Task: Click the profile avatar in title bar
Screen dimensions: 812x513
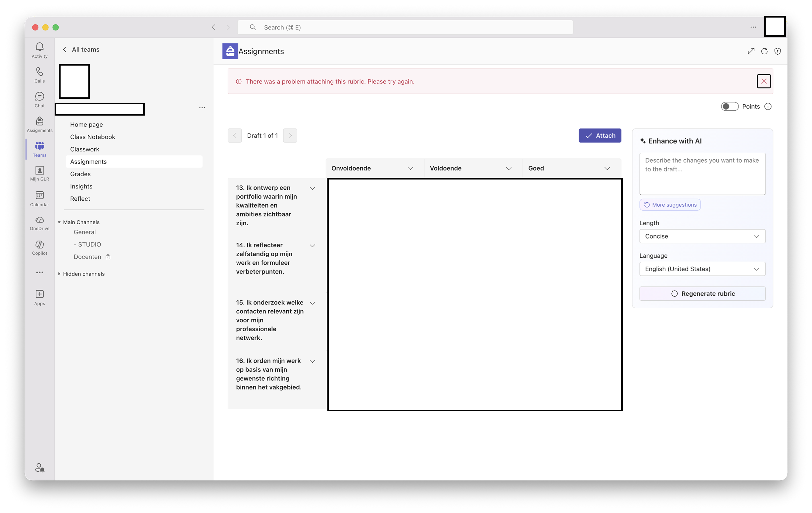Action: pos(775,26)
